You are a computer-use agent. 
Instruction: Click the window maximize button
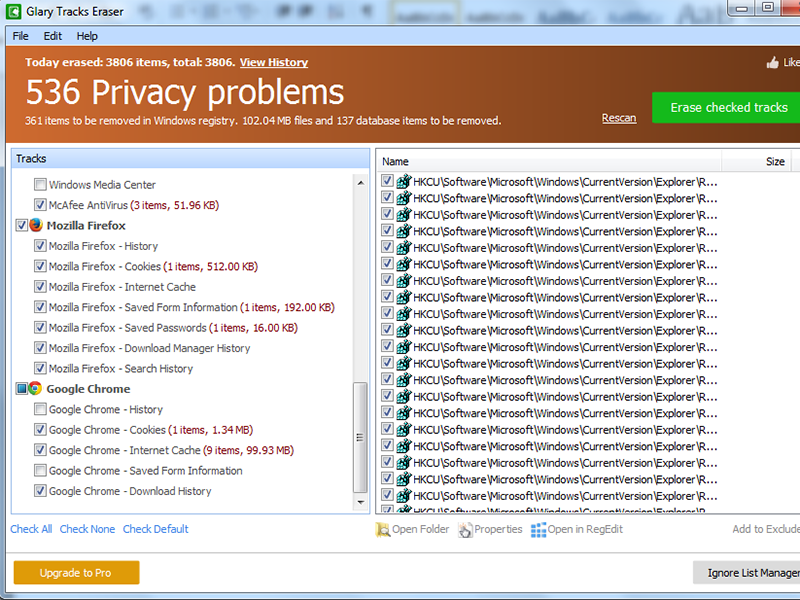point(768,7)
